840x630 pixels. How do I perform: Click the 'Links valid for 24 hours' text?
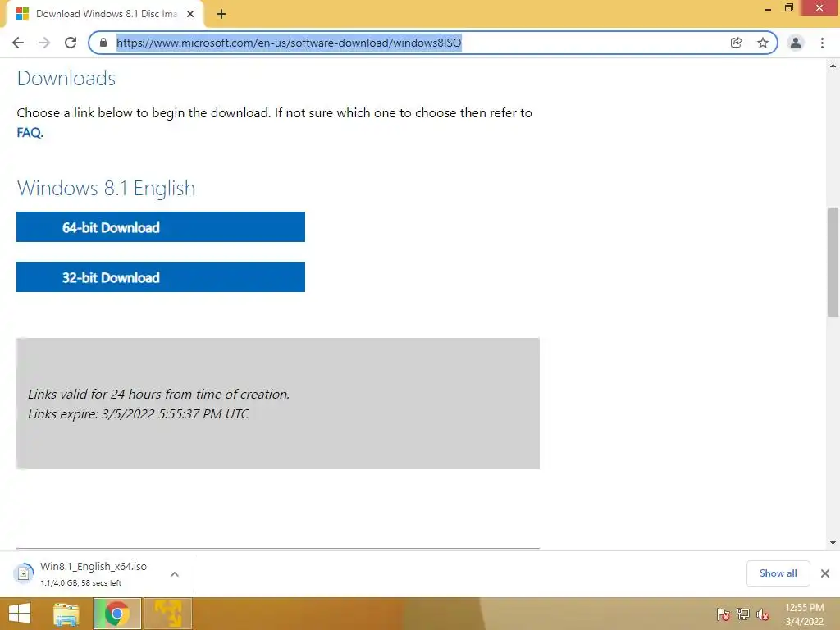(x=158, y=395)
